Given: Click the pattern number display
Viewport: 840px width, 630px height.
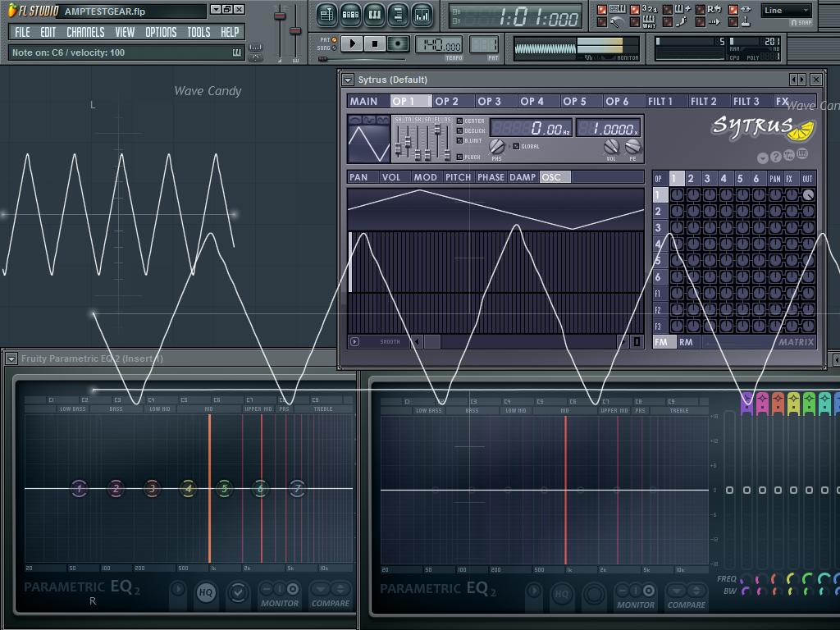Looking at the screenshot, I should pyautogui.click(x=484, y=44).
